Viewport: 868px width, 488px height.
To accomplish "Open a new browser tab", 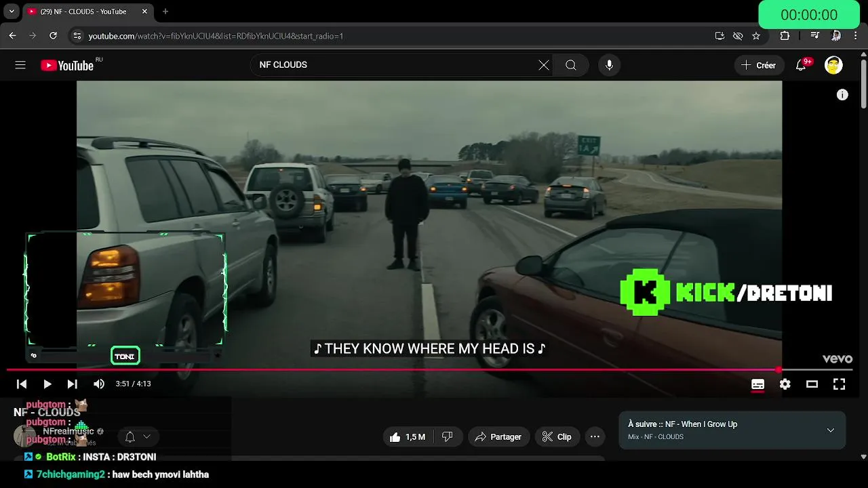I will (x=165, y=12).
